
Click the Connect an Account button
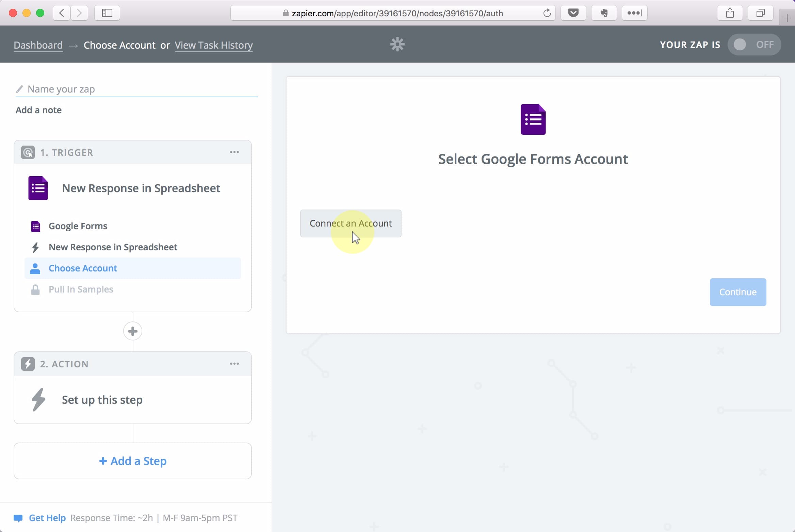click(350, 223)
